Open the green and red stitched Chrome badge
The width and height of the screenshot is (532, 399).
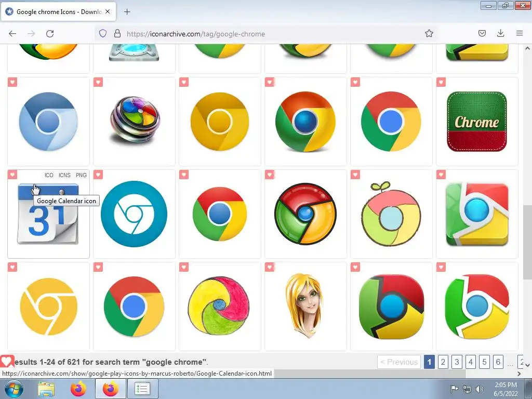point(477,122)
